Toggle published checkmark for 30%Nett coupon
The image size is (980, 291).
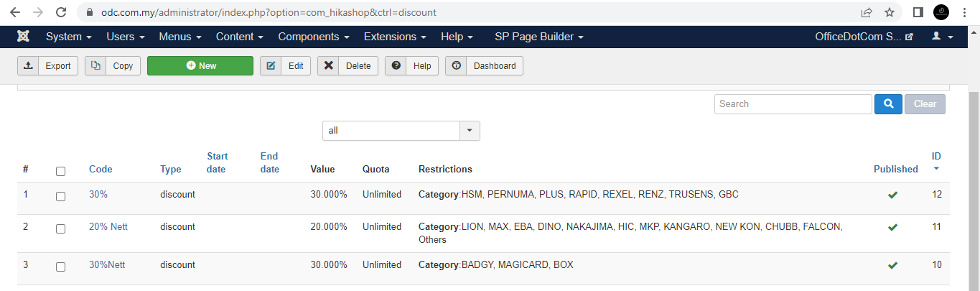[x=892, y=265]
